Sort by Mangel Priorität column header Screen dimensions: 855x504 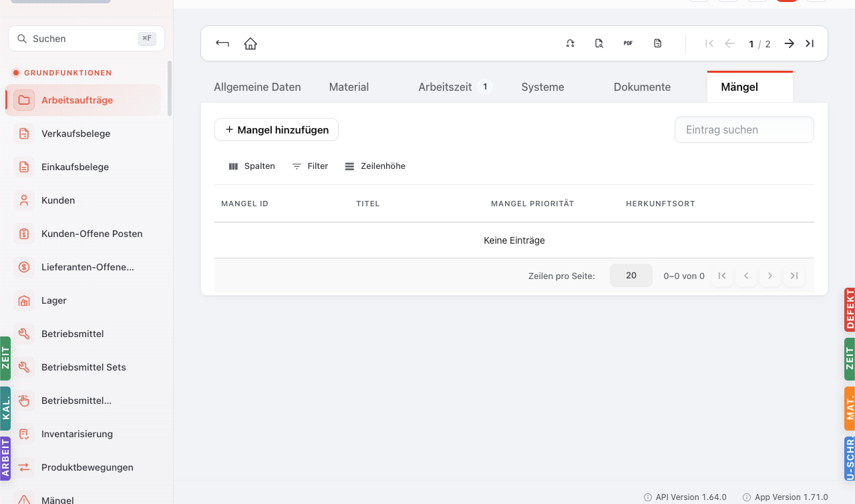[x=532, y=204]
